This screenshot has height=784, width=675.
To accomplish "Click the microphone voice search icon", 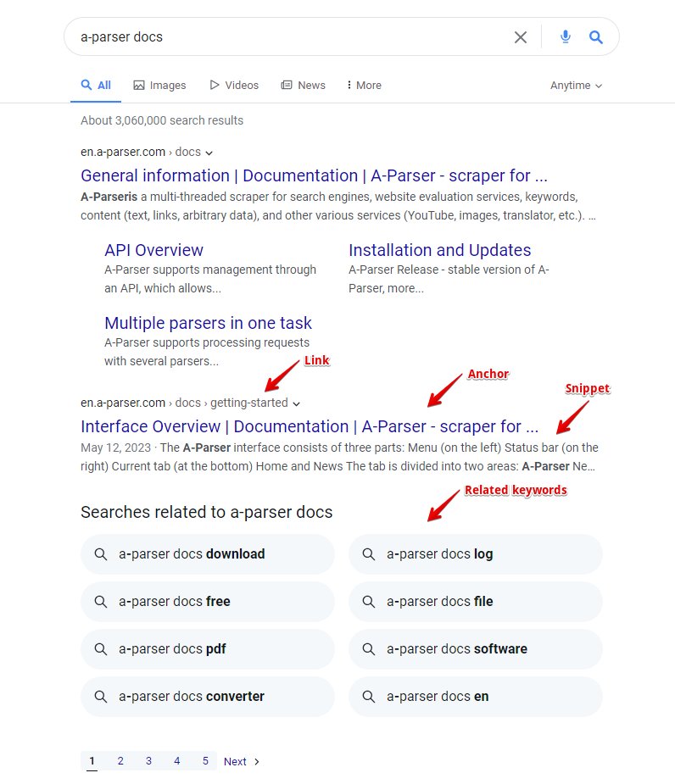I will [566, 37].
